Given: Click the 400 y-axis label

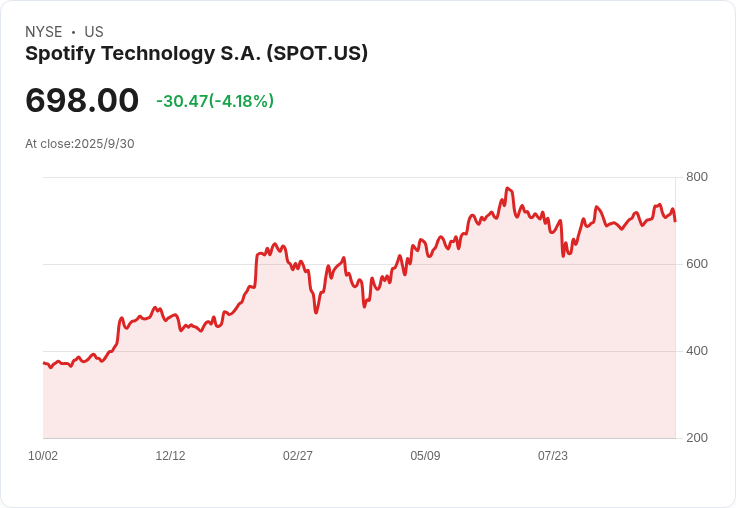Looking at the screenshot, I should tap(696, 351).
